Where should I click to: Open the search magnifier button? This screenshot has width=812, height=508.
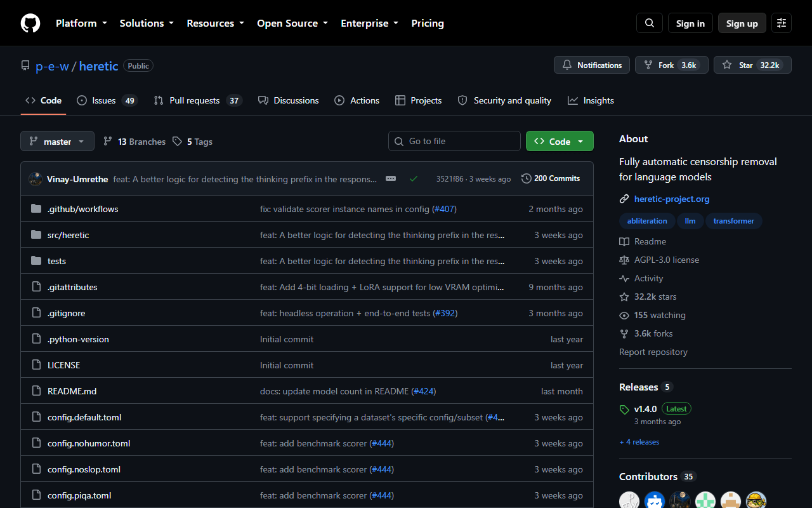point(650,23)
